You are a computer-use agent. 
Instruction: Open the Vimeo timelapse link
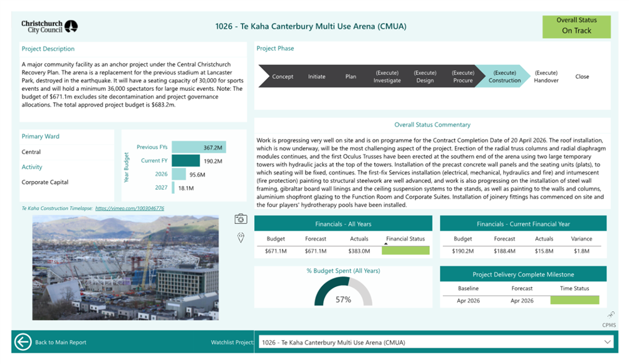[130, 208]
